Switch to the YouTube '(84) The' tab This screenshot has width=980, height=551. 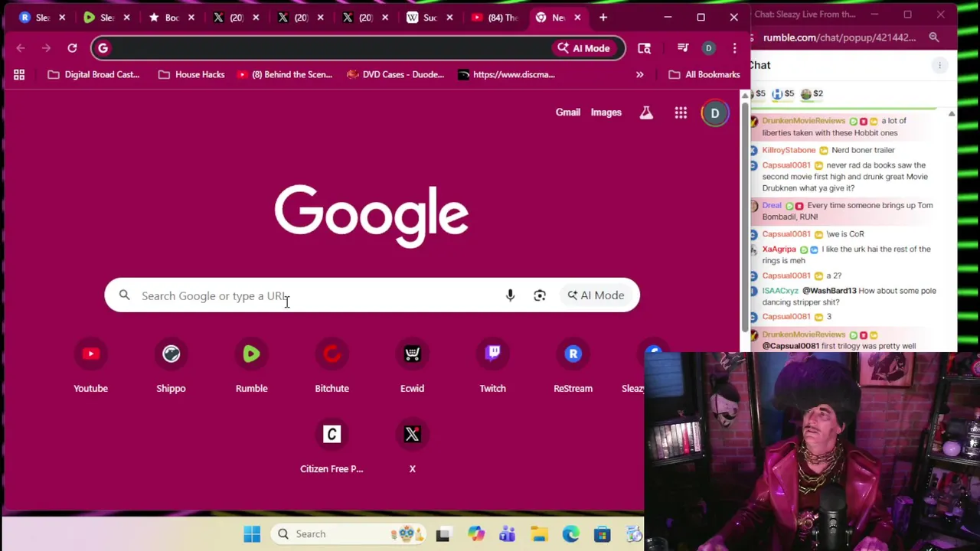click(x=495, y=17)
